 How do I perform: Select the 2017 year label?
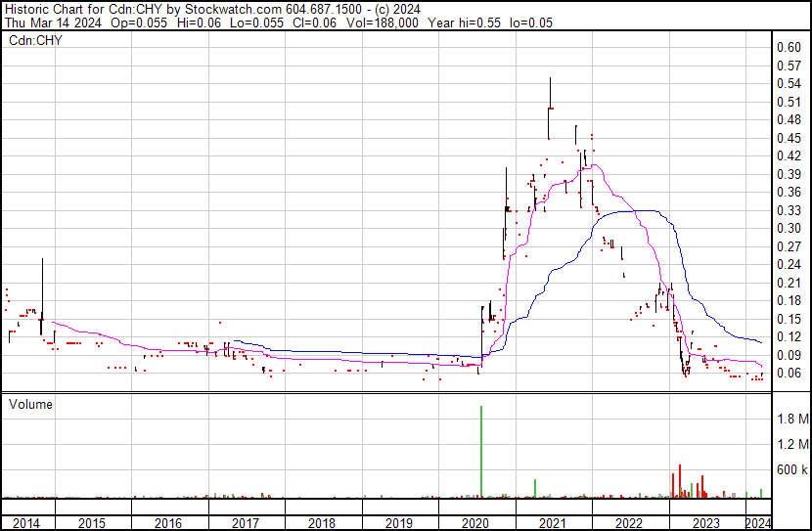245,523
